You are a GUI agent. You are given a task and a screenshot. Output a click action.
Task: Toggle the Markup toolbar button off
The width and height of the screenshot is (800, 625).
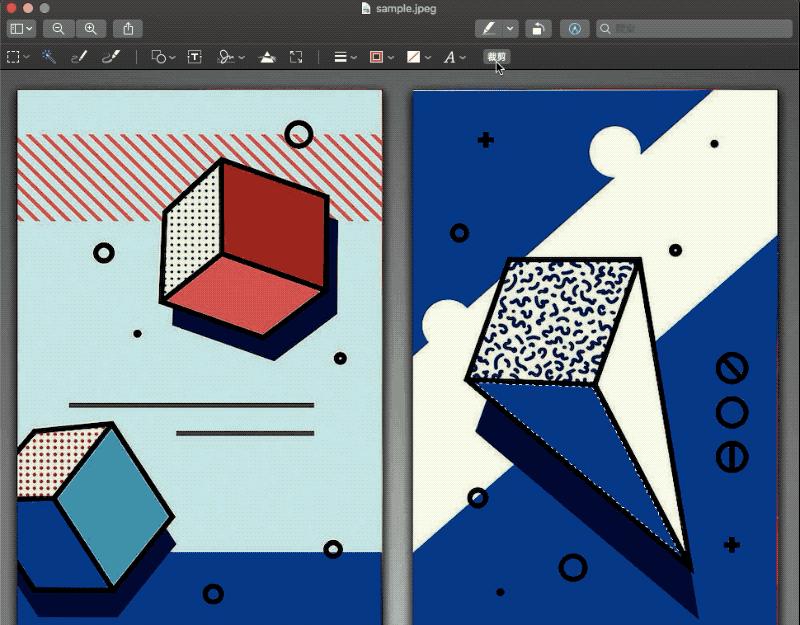click(x=574, y=29)
